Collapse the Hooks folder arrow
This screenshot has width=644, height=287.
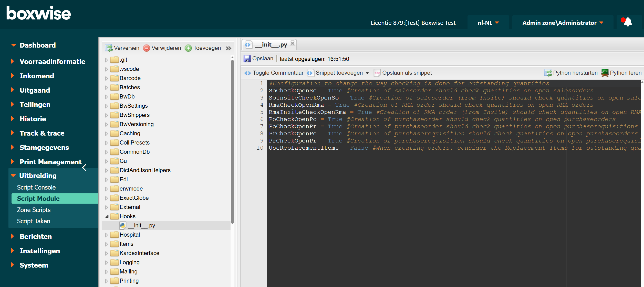point(107,217)
